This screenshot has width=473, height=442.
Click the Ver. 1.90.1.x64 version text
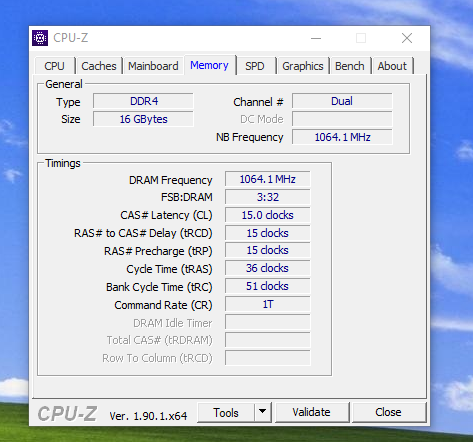pos(148,416)
